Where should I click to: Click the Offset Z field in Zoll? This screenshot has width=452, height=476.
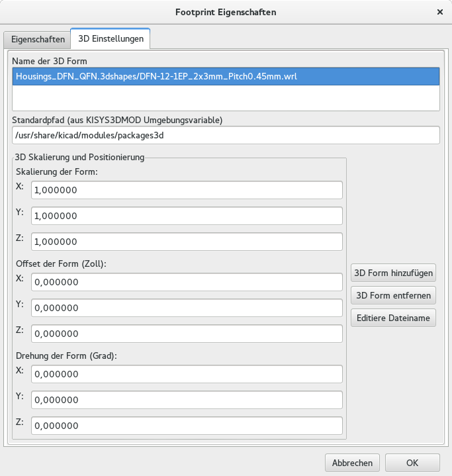click(x=187, y=334)
